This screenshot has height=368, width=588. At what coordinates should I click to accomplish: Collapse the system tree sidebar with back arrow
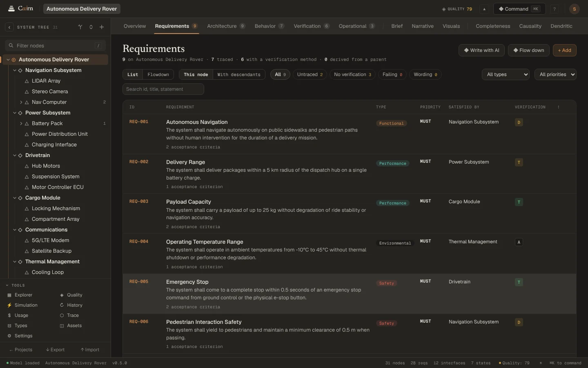(x=9, y=27)
